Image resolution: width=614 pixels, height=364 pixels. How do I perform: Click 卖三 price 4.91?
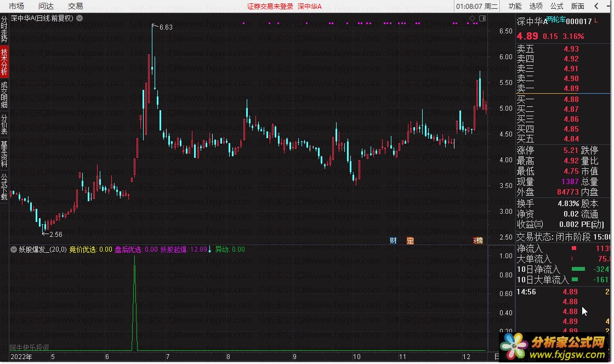click(x=571, y=69)
